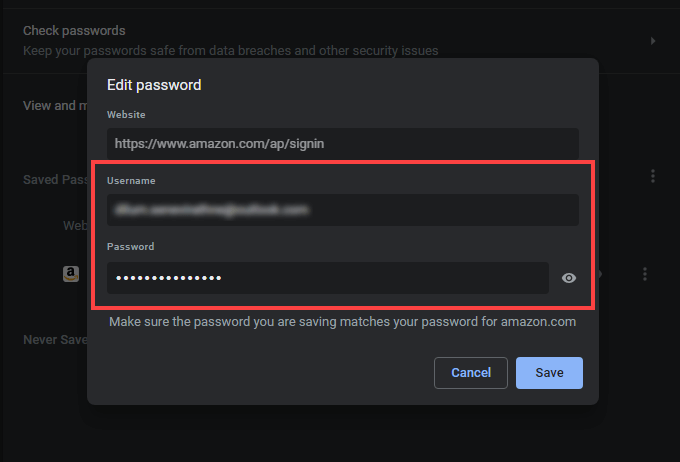
Task: Click the amazon.com password match note
Action: (x=343, y=322)
